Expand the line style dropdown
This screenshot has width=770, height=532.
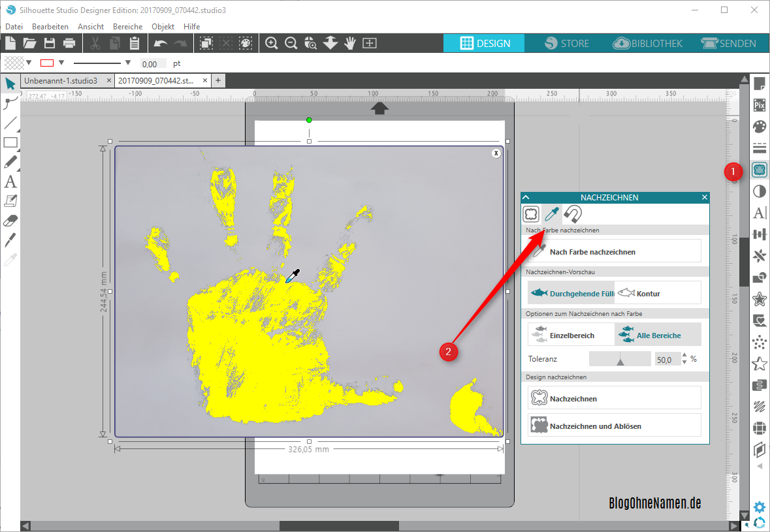[127, 63]
